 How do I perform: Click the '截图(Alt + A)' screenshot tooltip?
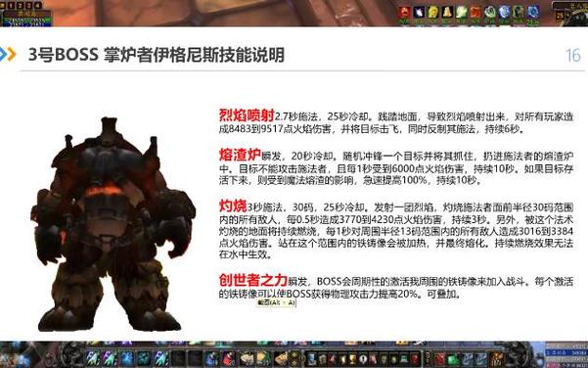click(x=276, y=302)
